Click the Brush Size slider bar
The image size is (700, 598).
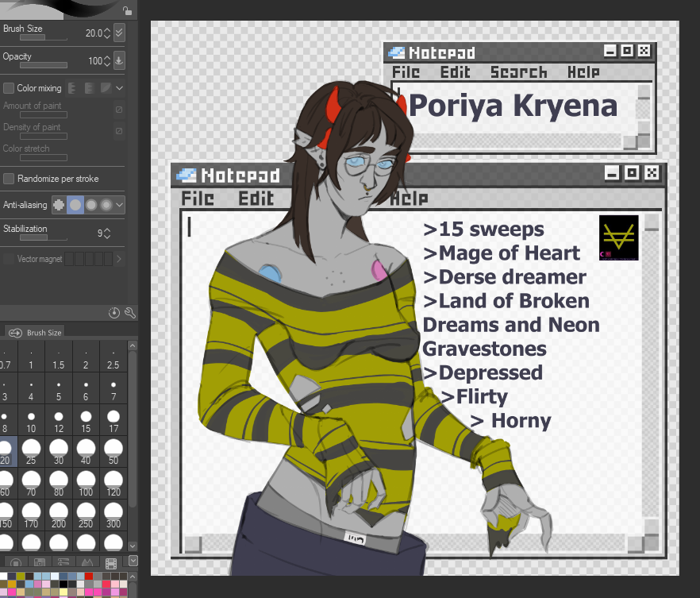click(44, 38)
